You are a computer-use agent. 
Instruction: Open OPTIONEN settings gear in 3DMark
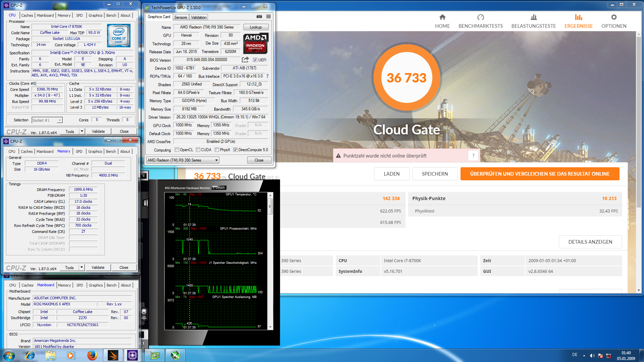pos(614,21)
